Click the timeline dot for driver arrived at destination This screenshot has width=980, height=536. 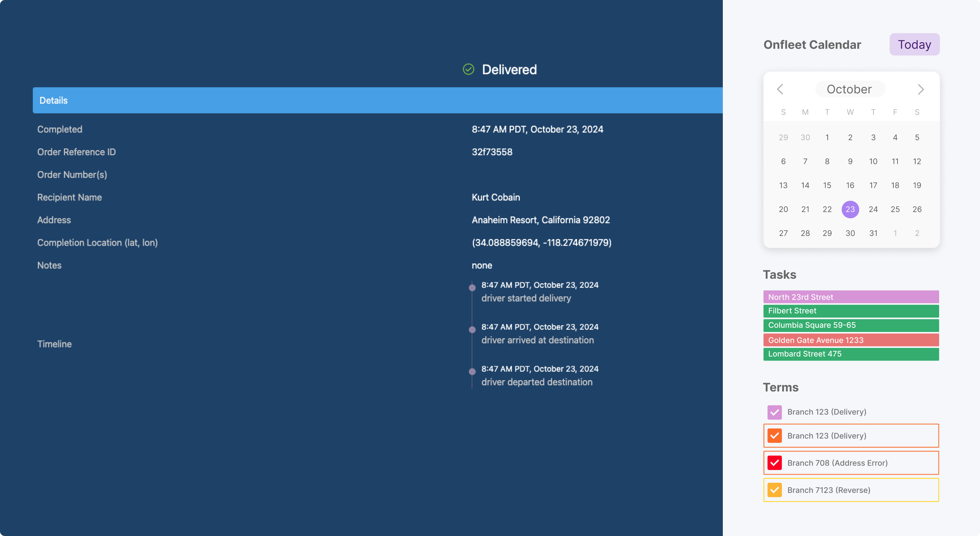click(x=472, y=330)
